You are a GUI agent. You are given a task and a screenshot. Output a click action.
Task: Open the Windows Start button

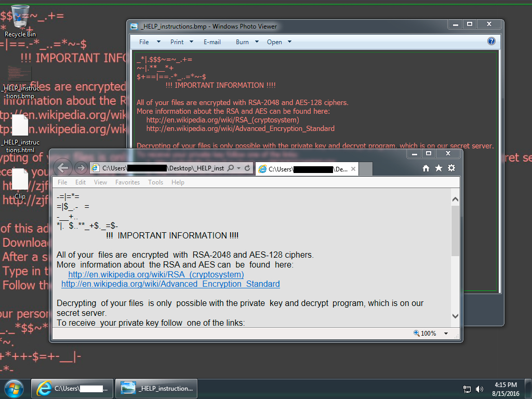14,388
